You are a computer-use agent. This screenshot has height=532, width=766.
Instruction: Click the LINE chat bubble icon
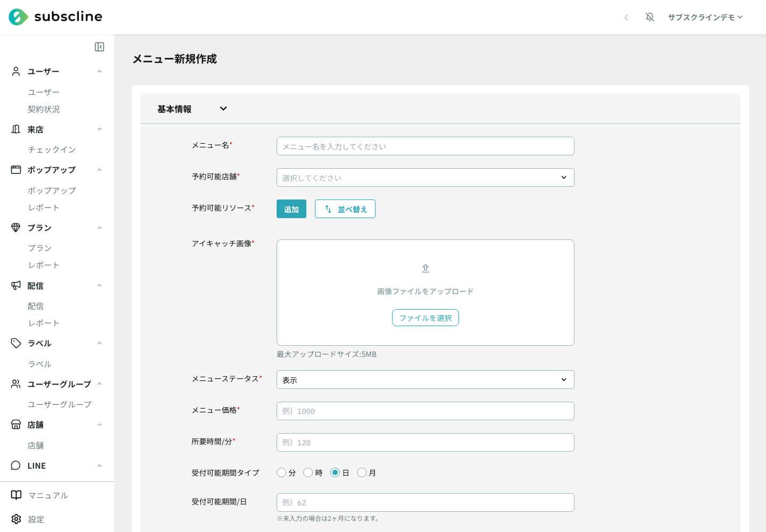coord(16,465)
